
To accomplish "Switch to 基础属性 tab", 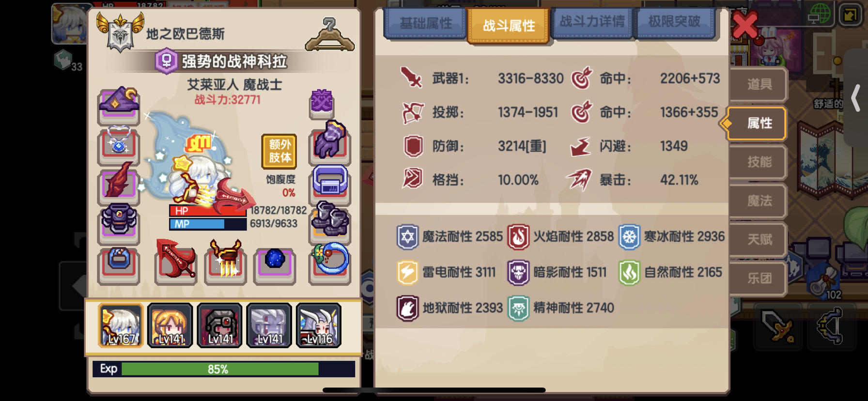I will [x=425, y=23].
